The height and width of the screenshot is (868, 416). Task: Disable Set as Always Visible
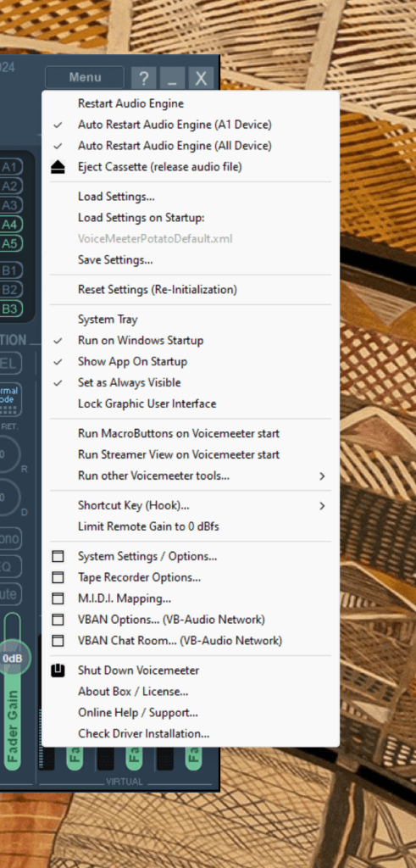point(191,382)
